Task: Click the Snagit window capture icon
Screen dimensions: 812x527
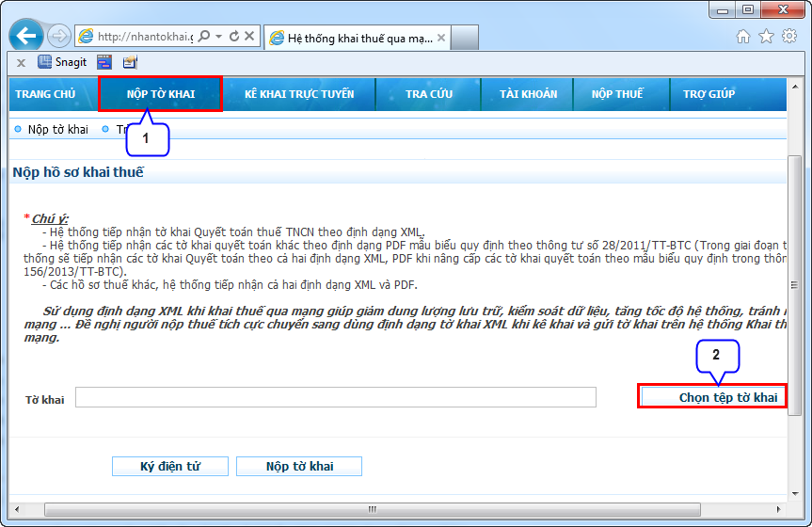Action: (x=104, y=62)
